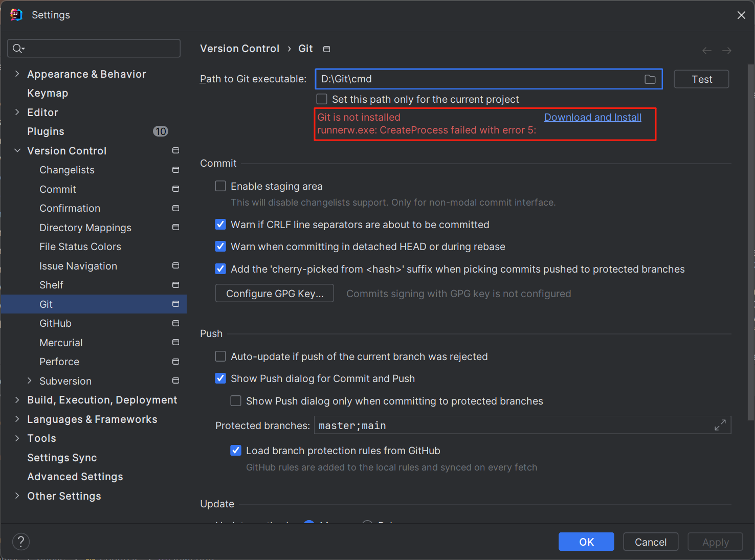Click project icon beside Perforce row
Image resolution: width=755 pixels, height=560 pixels.
click(x=175, y=362)
